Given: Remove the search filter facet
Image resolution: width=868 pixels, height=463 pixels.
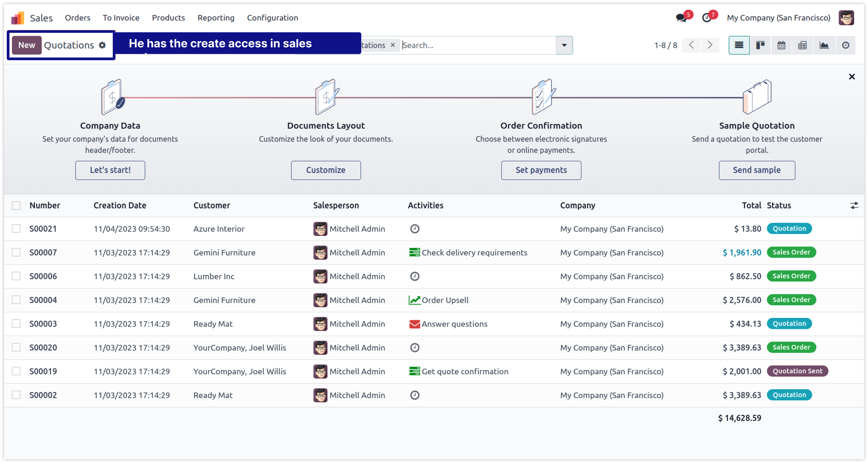Looking at the screenshot, I should click(393, 45).
